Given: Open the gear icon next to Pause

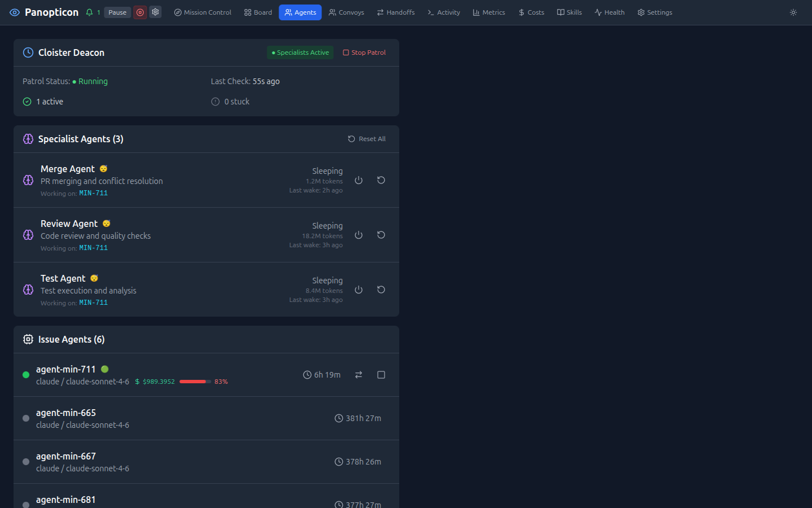Looking at the screenshot, I should click(x=156, y=12).
